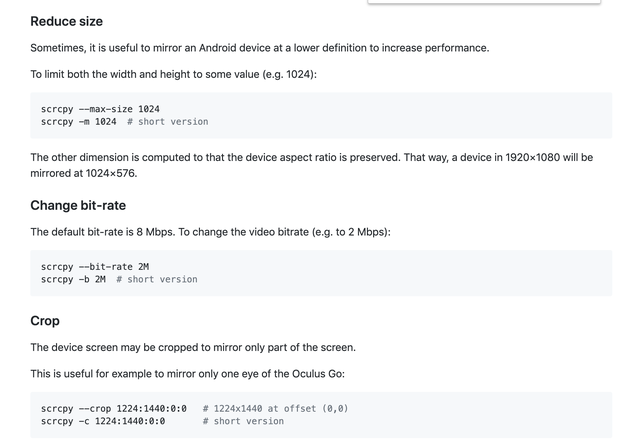Image resolution: width=640 pixels, height=444 pixels.
Task: Click the "scrcpy -b 2M" command text
Action: [73, 280]
